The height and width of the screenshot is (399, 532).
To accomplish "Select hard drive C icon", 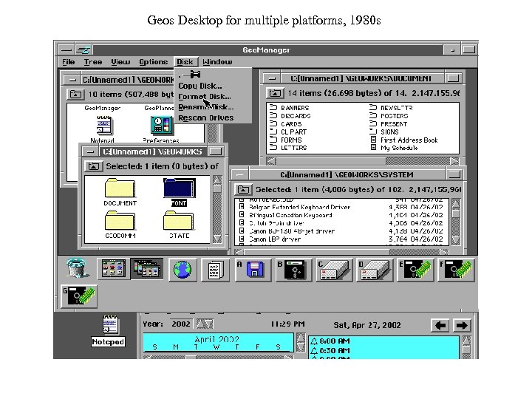I will click(334, 270).
